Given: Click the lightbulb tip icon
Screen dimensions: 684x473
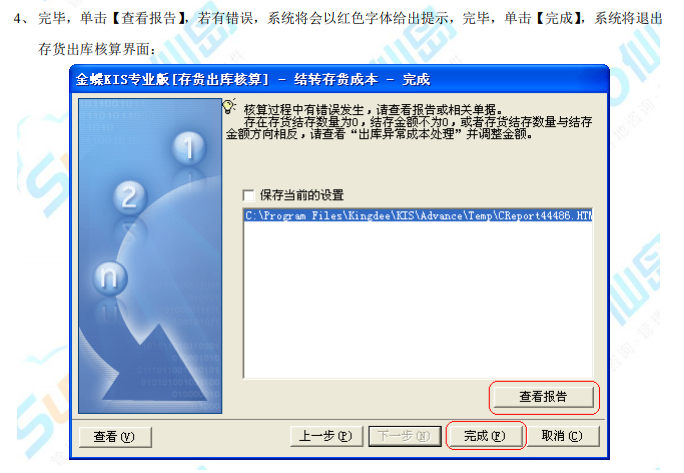Looking at the screenshot, I should point(229,106).
